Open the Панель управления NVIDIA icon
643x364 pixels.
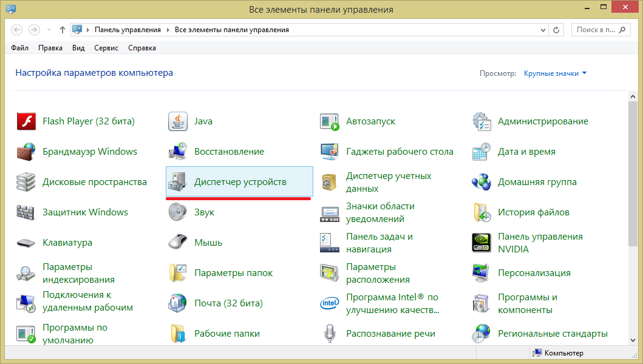pyautogui.click(x=481, y=243)
